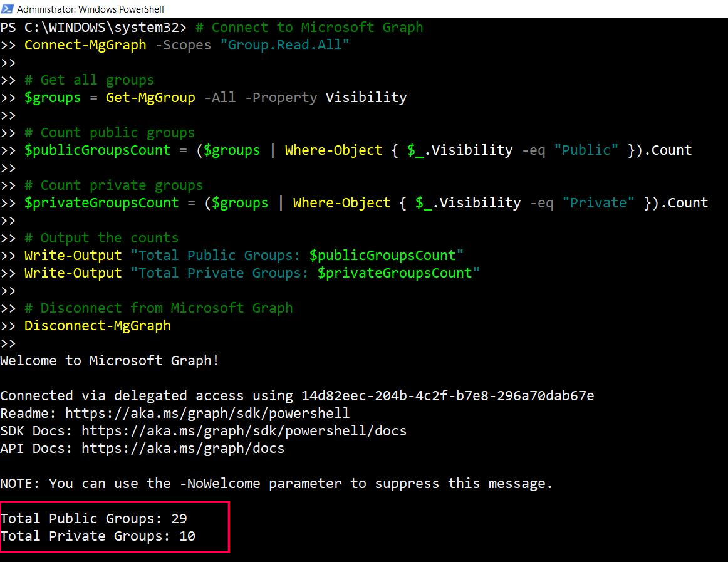The image size is (728, 562).
Task: Open the SDK Docs URL ending in /docs
Action: (244, 431)
